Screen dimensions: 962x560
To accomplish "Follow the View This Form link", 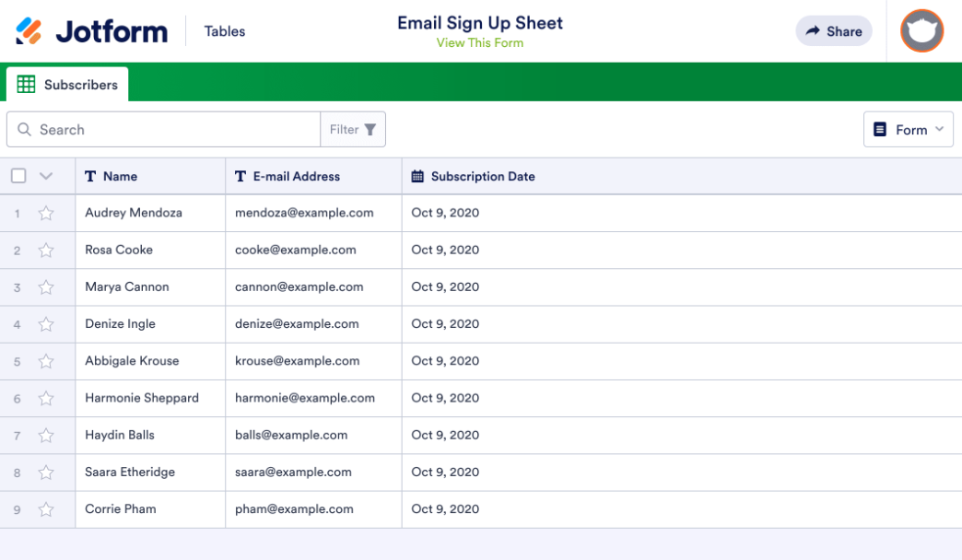I will coord(479,43).
